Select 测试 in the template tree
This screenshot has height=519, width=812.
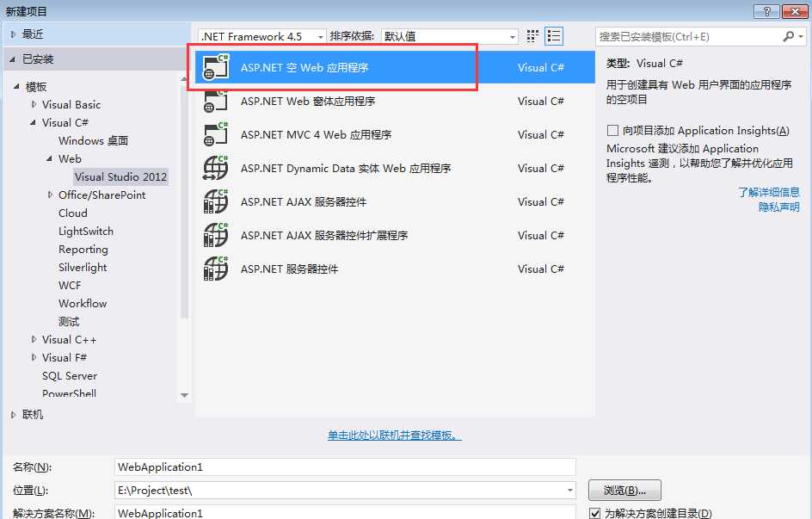[x=69, y=322]
